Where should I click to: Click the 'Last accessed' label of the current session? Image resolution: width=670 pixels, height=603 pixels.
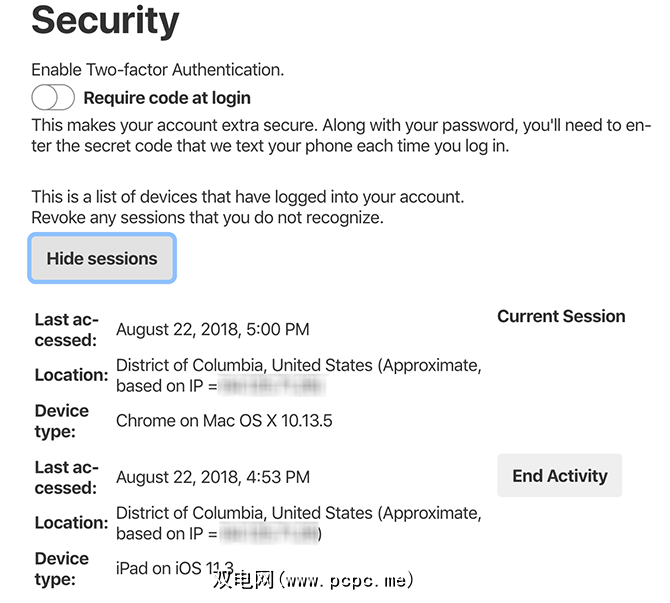coord(66,329)
